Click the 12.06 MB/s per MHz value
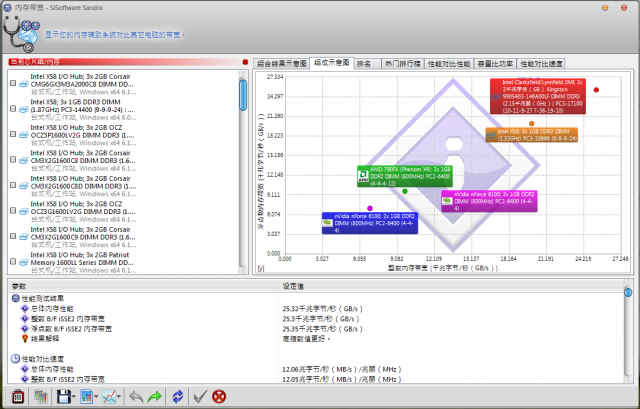 342,369
